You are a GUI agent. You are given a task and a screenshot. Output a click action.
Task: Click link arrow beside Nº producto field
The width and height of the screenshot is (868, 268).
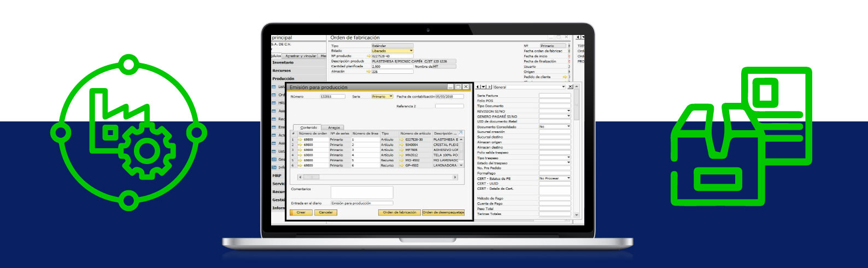coord(369,56)
